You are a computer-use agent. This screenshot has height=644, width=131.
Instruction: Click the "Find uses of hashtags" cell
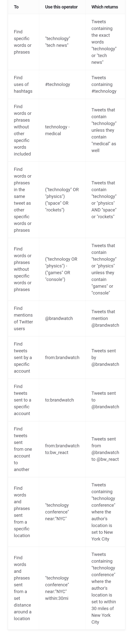coord(23,84)
